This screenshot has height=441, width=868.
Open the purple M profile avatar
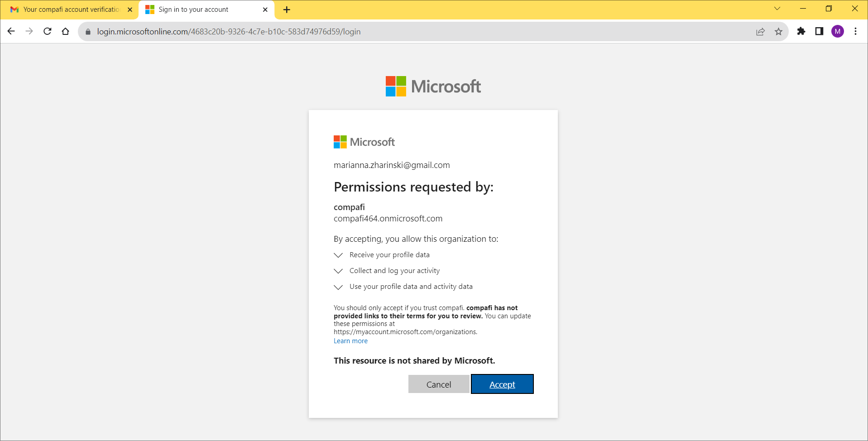[x=837, y=31]
